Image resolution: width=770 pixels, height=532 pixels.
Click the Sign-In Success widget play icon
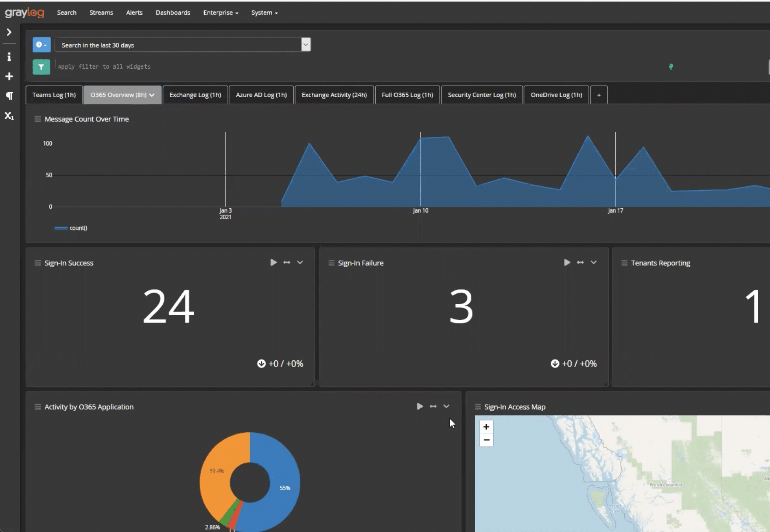[x=273, y=262]
